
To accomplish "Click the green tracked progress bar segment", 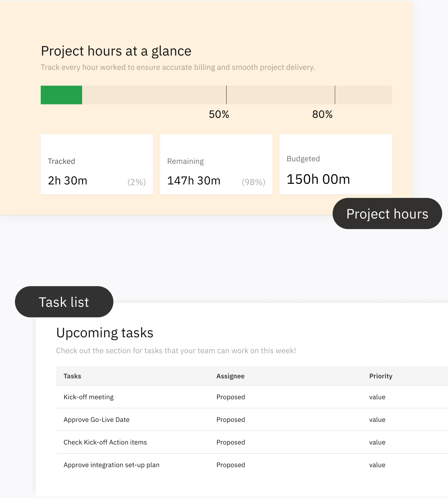I will tap(61, 95).
